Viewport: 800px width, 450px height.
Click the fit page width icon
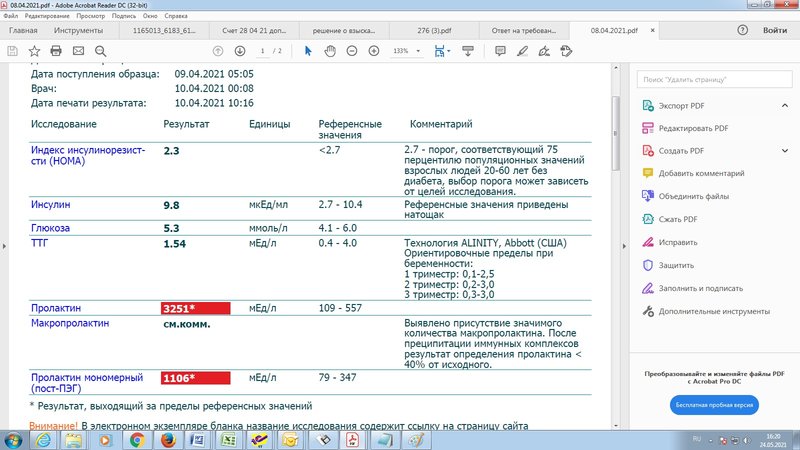[x=439, y=51]
